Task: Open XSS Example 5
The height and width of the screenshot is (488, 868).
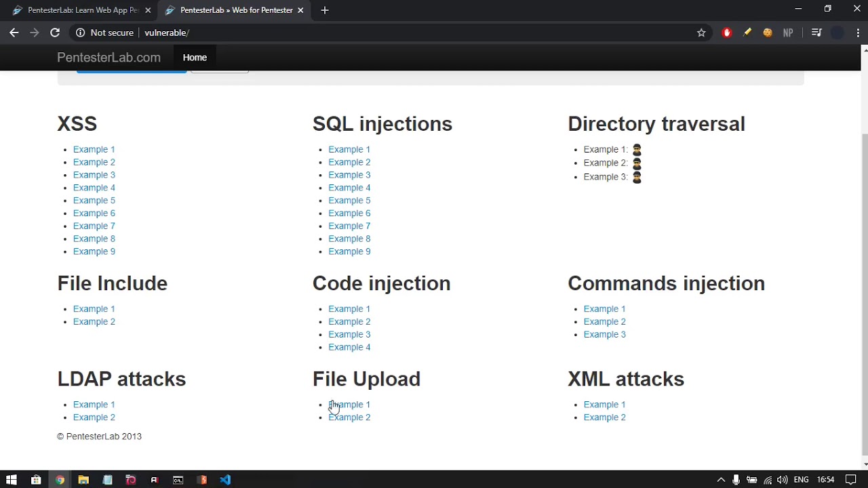Action: [94, 201]
